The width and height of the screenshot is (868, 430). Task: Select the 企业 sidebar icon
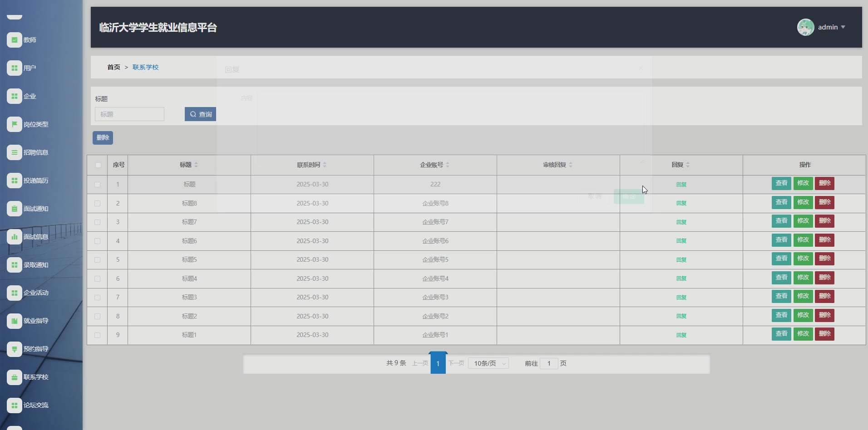pos(15,96)
